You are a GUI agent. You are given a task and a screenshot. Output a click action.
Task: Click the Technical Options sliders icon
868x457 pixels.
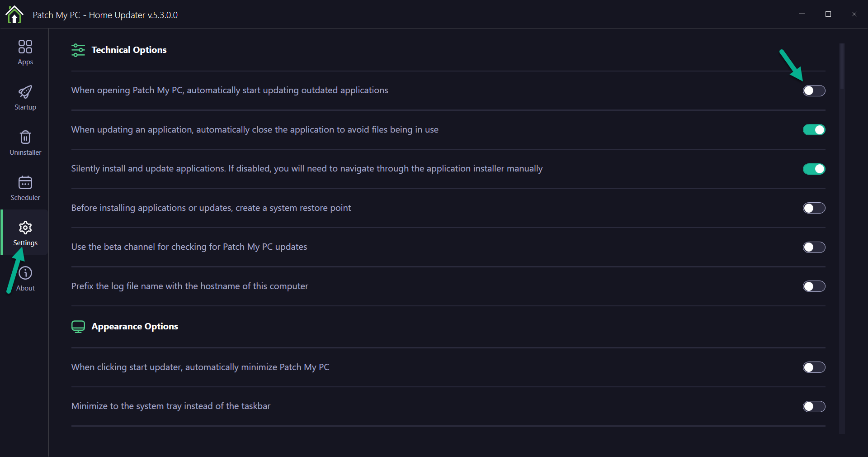pos(78,50)
